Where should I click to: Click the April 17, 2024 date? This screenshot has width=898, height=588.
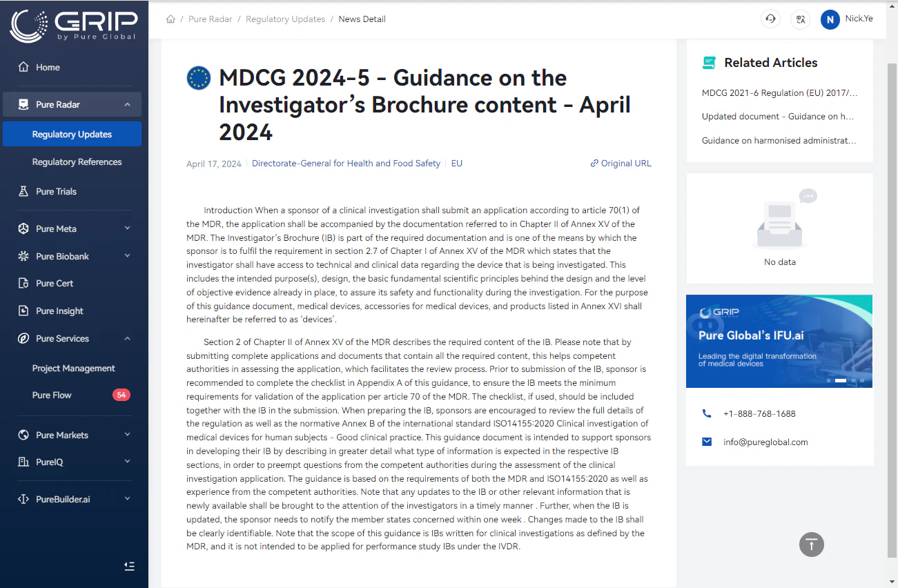[214, 164]
